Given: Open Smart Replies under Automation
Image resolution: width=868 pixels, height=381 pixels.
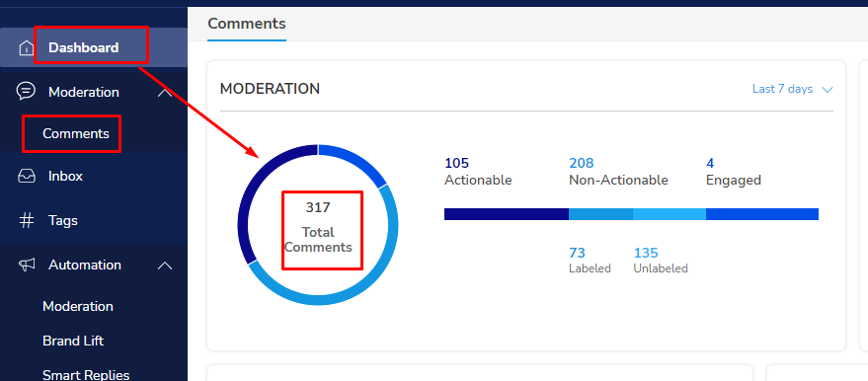Looking at the screenshot, I should 86,374.
